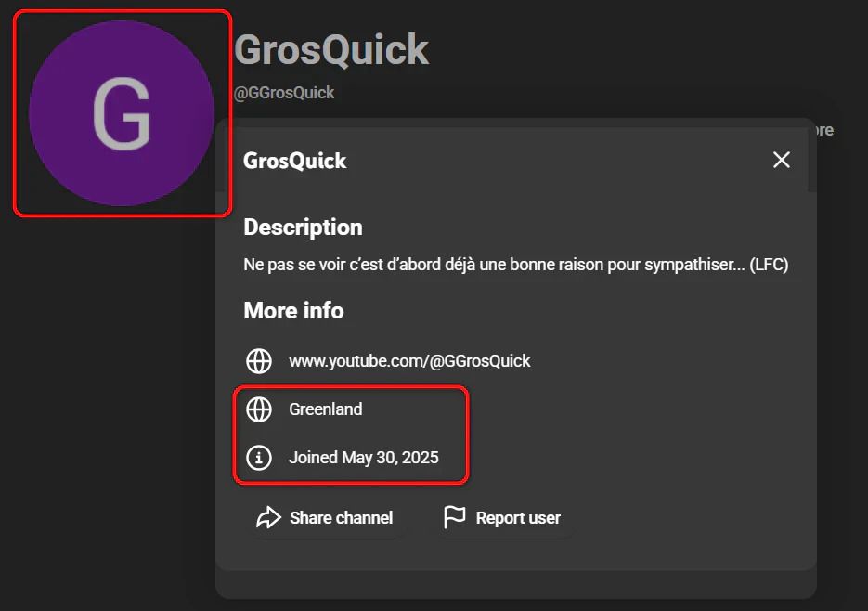Screen dimensions: 868x611
Task: Click the @GGrosQuick handle under the channel name
Action: pyautogui.click(x=284, y=93)
